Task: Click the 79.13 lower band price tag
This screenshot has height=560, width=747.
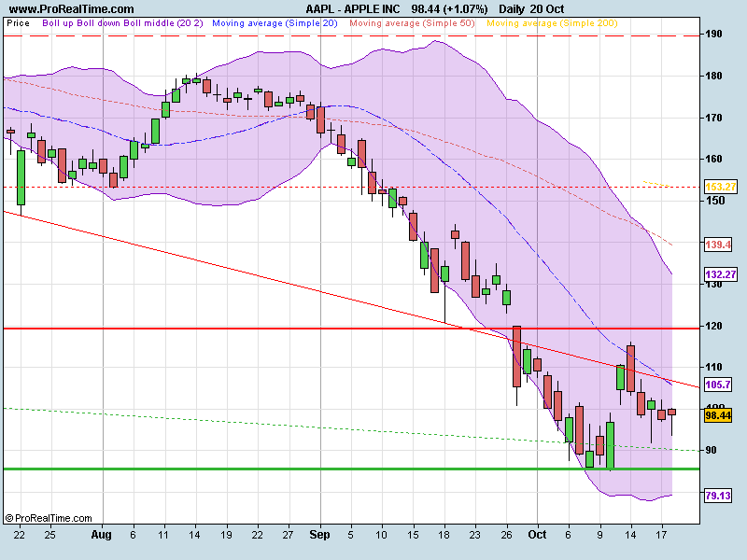Action: pyautogui.click(x=718, y=496)
